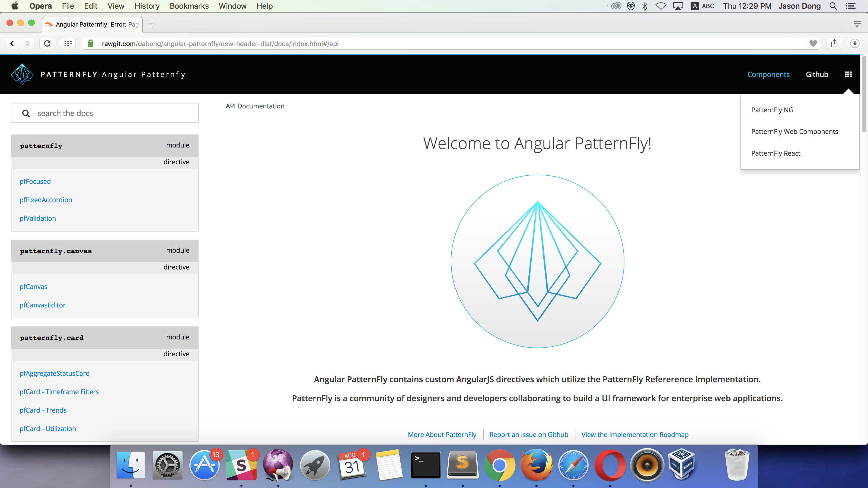
Task: Open the Components nav link
Action: tap(768, 75)
